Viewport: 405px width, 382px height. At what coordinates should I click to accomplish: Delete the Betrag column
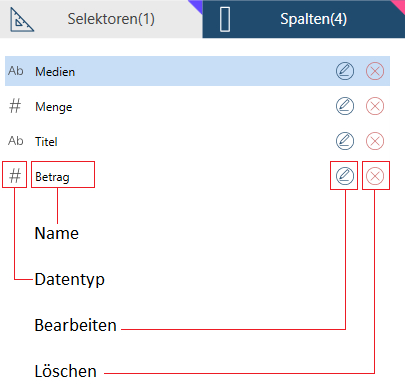[x=375, y=176]
